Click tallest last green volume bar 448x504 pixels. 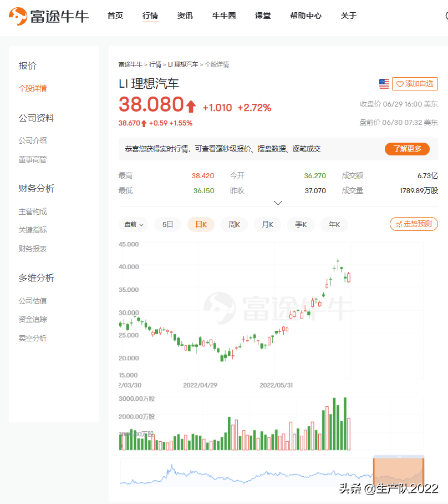[x=345, y=424]
